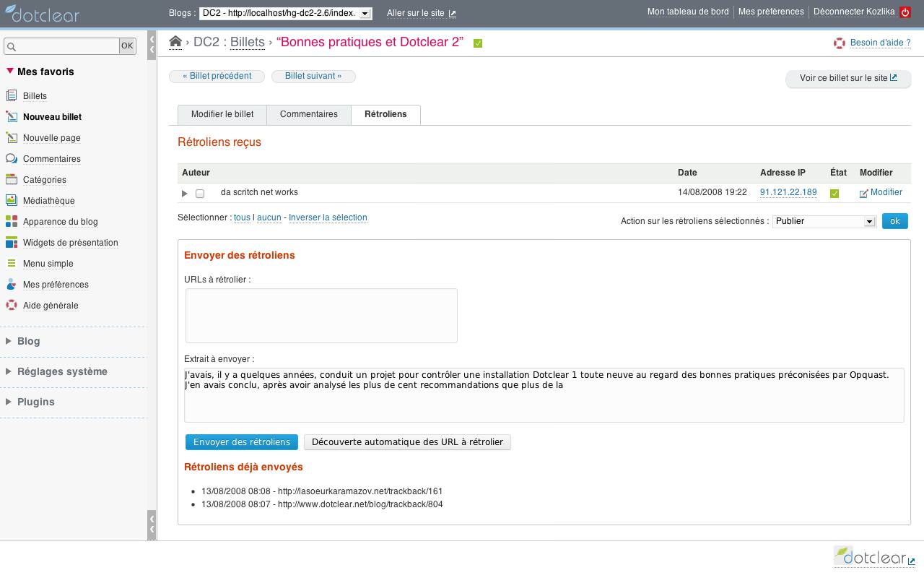The image size is (924, 578).
Task: Click into the URLs à rétrolier field
Action: [x=321, y=316]
